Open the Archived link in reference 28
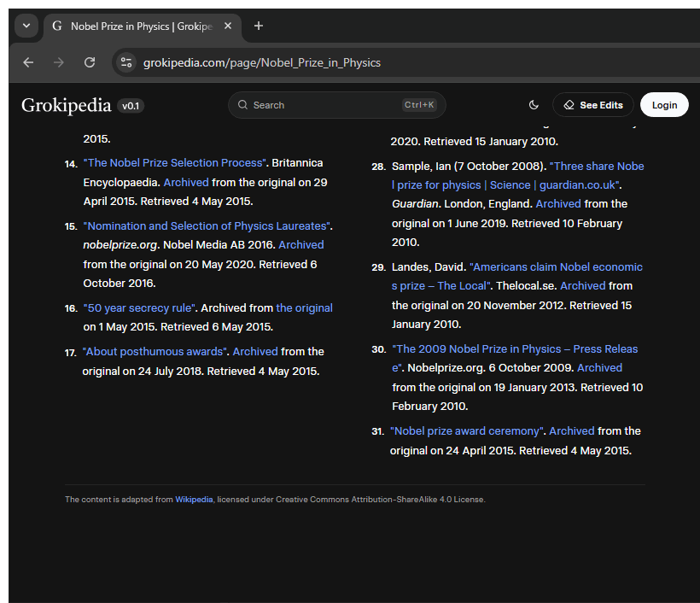The image size is (700, 603). tap(558, 204)
